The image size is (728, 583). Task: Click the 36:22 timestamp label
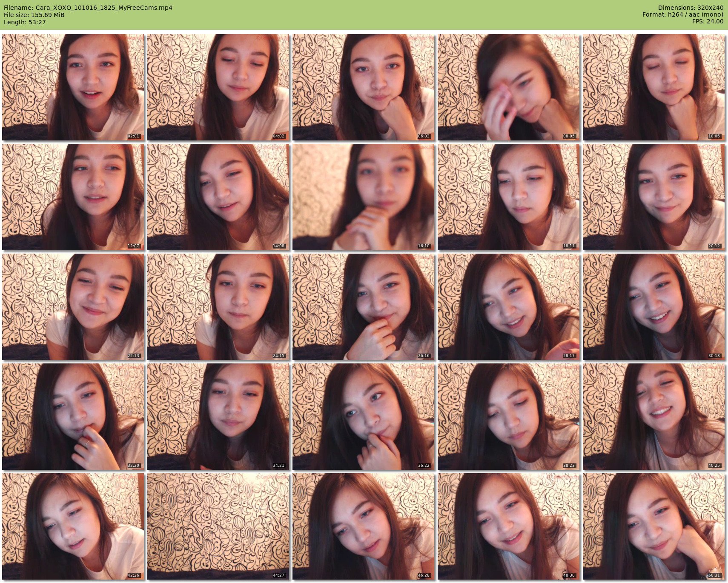(424, 466)
